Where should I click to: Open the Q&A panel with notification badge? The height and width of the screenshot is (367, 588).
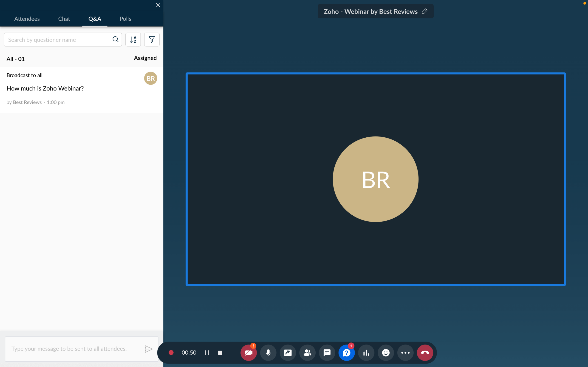click(x=346, y=353)
